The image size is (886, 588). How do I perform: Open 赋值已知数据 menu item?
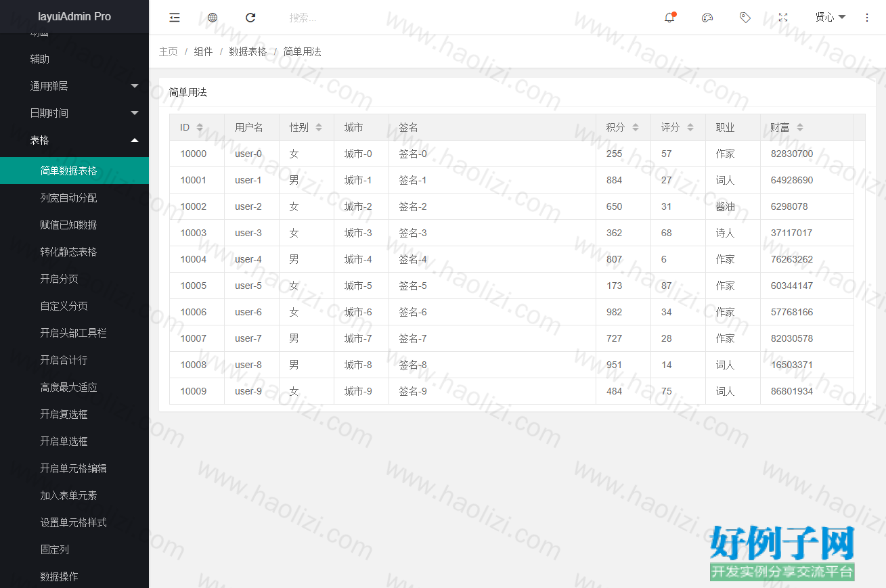click(x=74, y=225)
